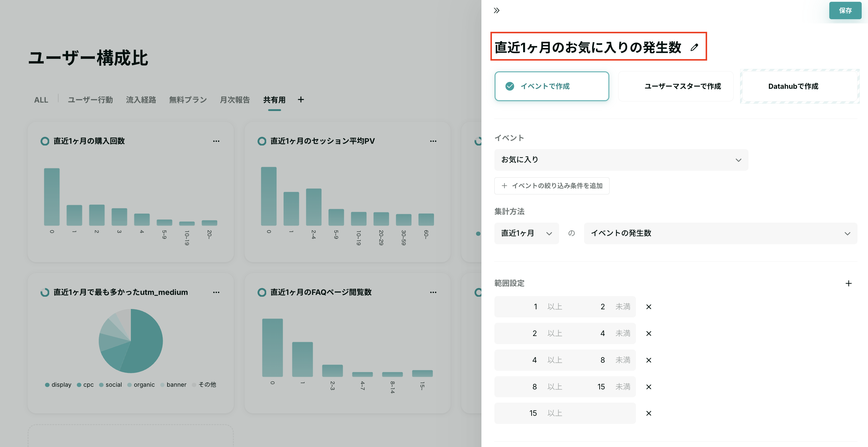Click the 0 bar in 購入回数 chart
The width and height of the screenshot is (868, 447).
(52, 197)
